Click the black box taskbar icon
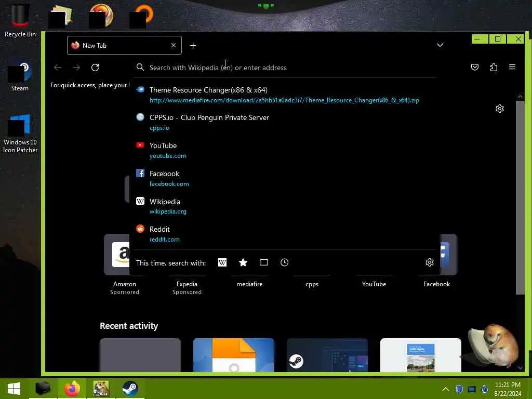This screenshot has width=532, height=399. coord(43,389)
